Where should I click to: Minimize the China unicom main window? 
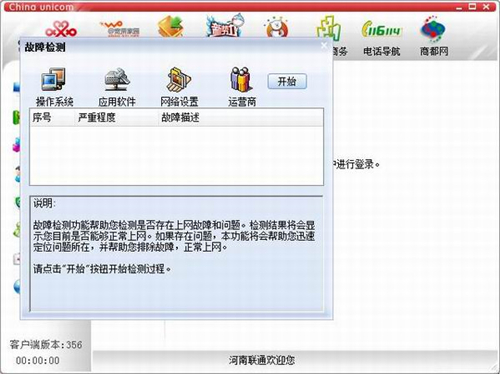[x=459, y=7]
